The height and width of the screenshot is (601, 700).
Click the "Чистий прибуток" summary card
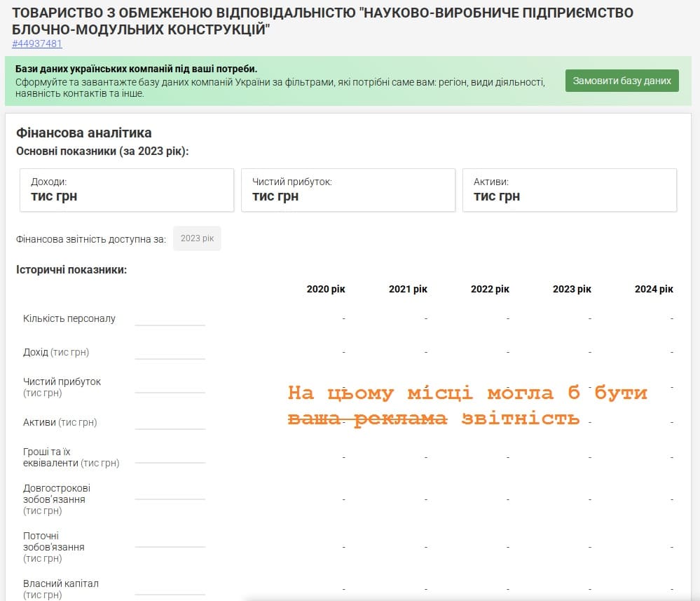pos(348,189)
